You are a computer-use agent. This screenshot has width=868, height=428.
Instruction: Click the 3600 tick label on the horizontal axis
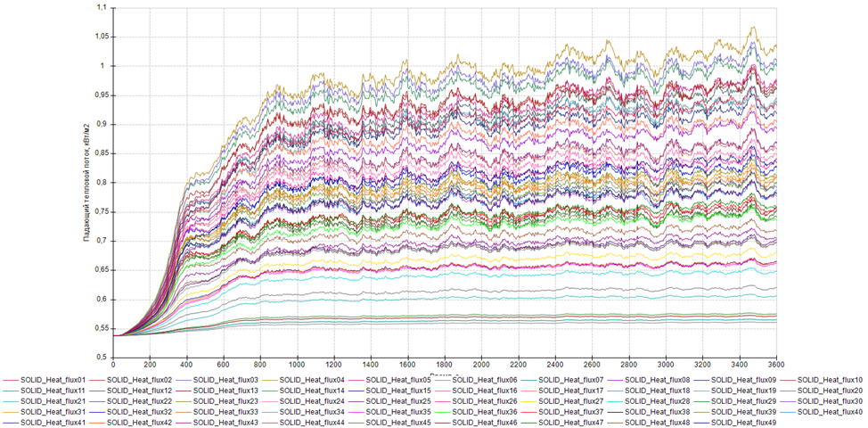776,365
